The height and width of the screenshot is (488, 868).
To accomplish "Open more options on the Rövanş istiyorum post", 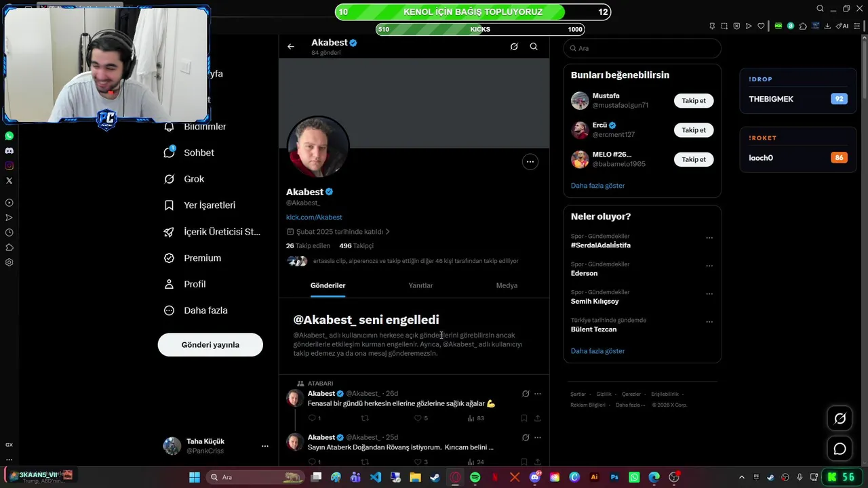I will click(538, 438).
